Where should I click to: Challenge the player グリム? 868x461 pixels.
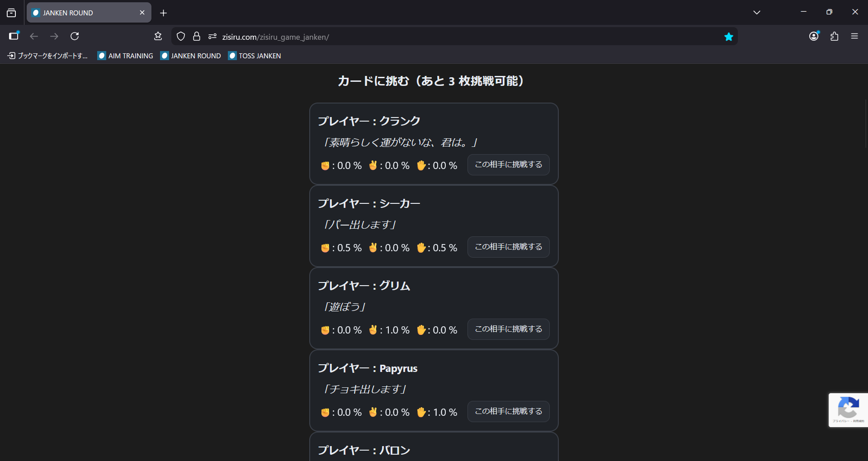pos(508,329)
